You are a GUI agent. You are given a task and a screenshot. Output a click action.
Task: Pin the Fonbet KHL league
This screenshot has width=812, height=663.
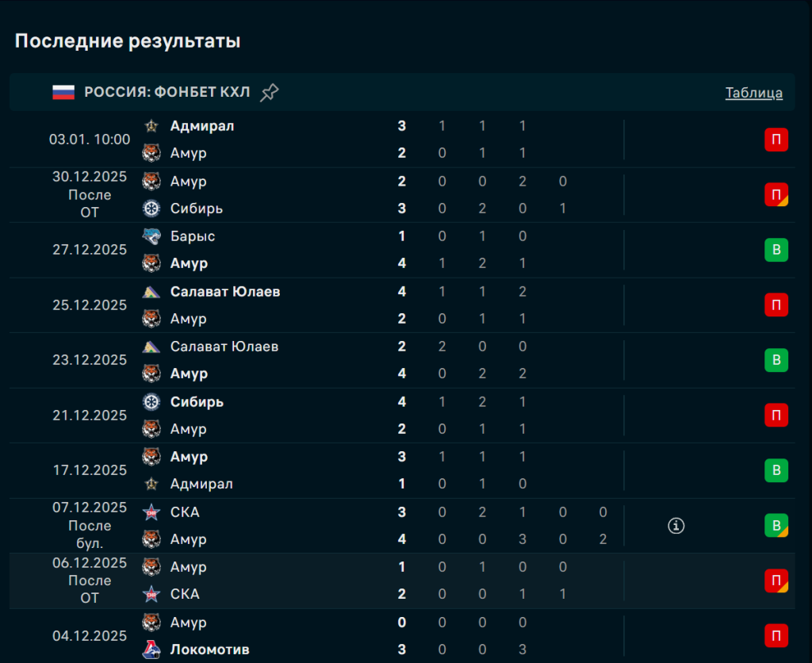coord(270,93)
